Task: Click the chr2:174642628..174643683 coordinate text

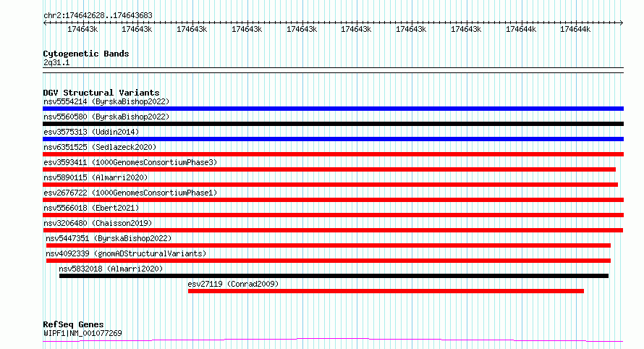Action: (x=98, y=16)
